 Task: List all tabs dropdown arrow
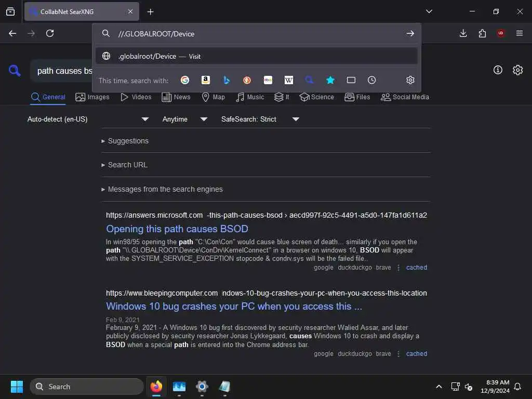tap(429, 11)
